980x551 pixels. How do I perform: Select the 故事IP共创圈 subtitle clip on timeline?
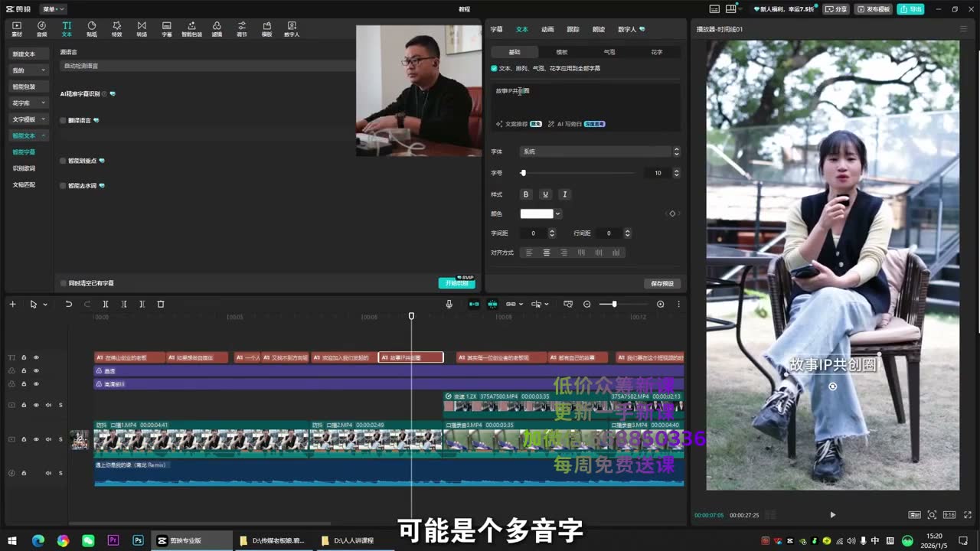[x=411, y=357]
